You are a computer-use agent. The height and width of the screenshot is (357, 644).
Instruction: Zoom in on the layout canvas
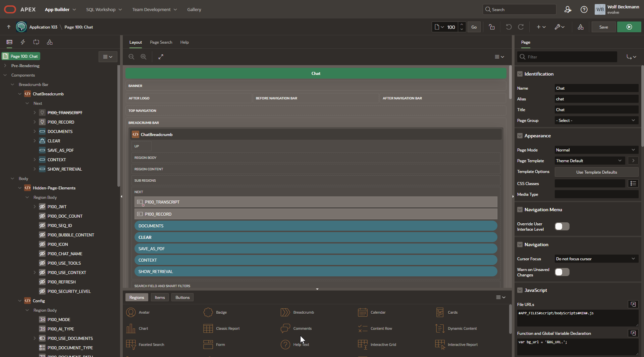pyautogui.click(x=144, y=57)
